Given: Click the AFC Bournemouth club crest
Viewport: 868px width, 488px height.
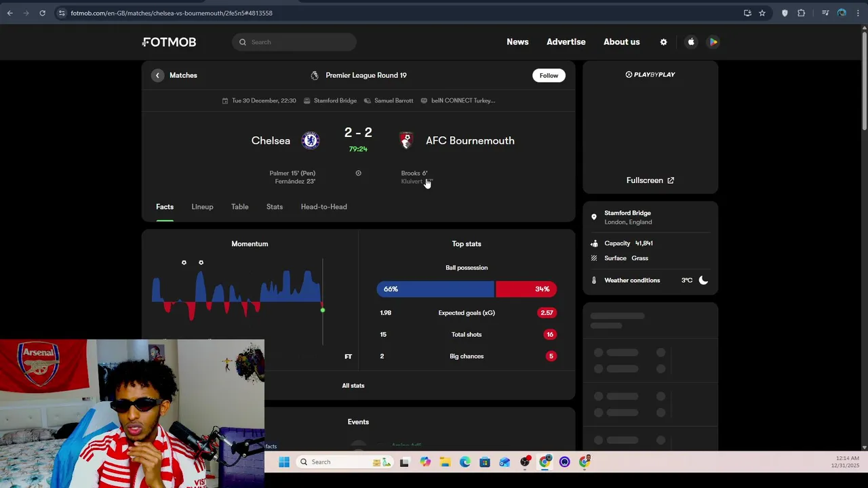Looking at the screenshot, I should click(x=406, y=140).
